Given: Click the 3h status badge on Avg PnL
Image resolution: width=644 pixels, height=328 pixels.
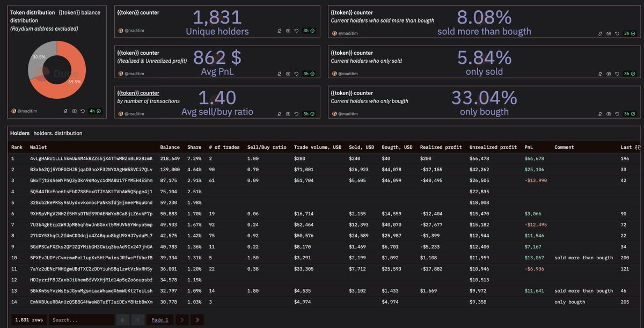Looking at the screenshot, I should [309, 74].
